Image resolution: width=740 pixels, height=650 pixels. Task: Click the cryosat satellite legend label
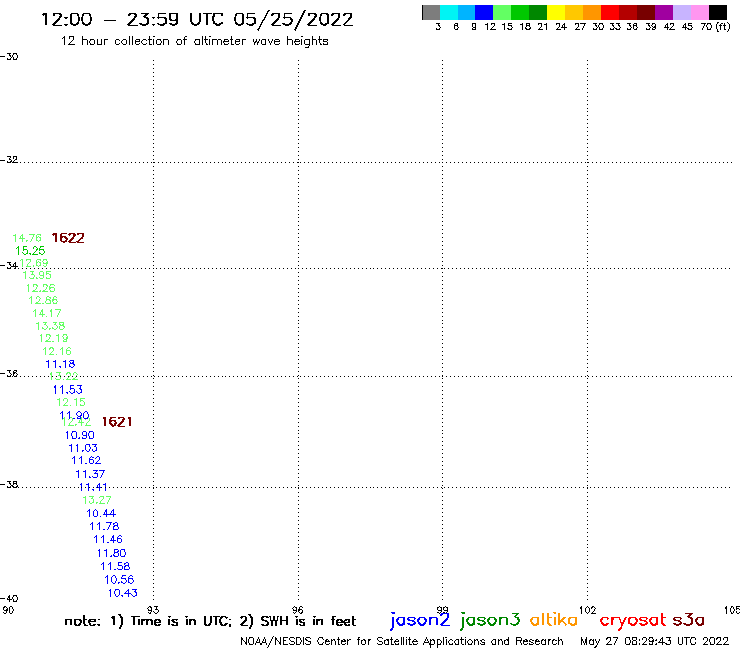[x=633, y=620]
